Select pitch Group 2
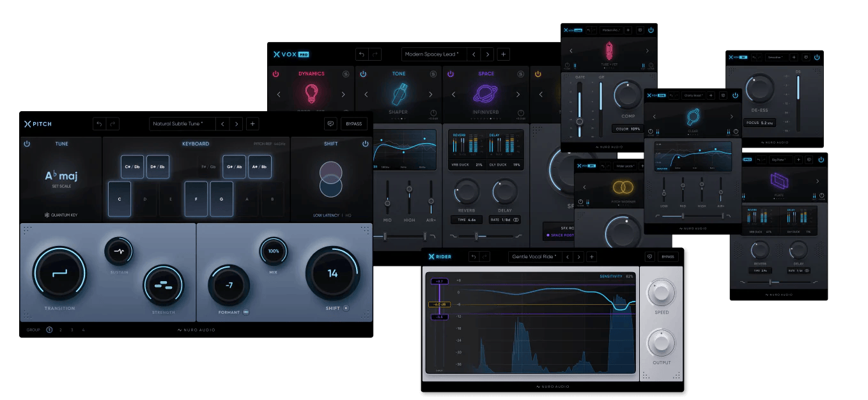This screenshot has height=400, width=868. [61, 330]
